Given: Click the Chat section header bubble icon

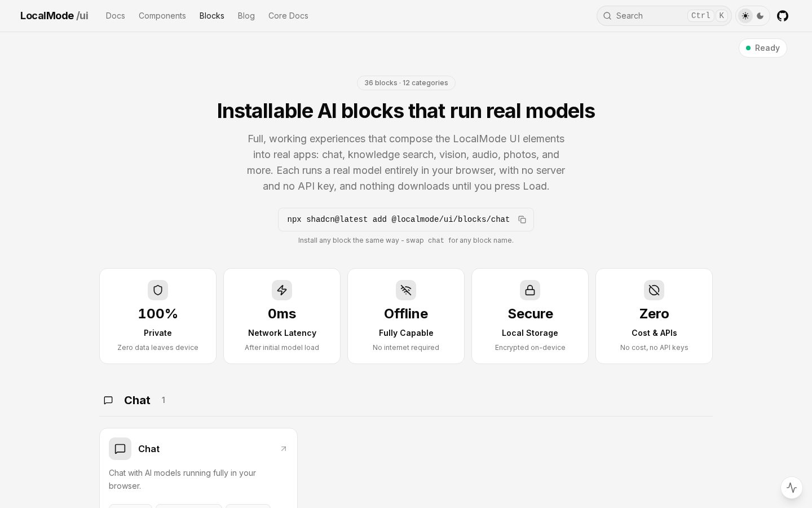Looking at the screenshot, I should (x=108, y=400).
